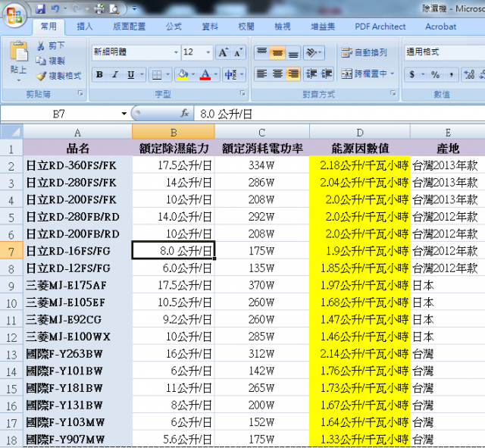Increase cell indent
485x448 pixels.
[327, 74]
